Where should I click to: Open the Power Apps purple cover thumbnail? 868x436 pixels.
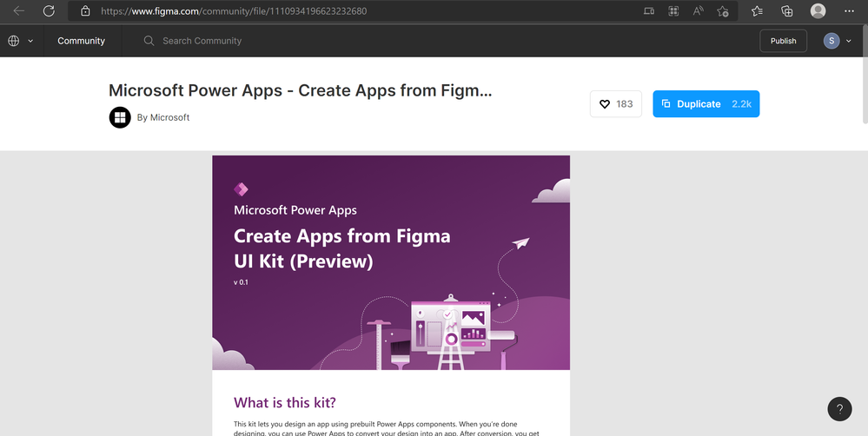pos(391,262)
